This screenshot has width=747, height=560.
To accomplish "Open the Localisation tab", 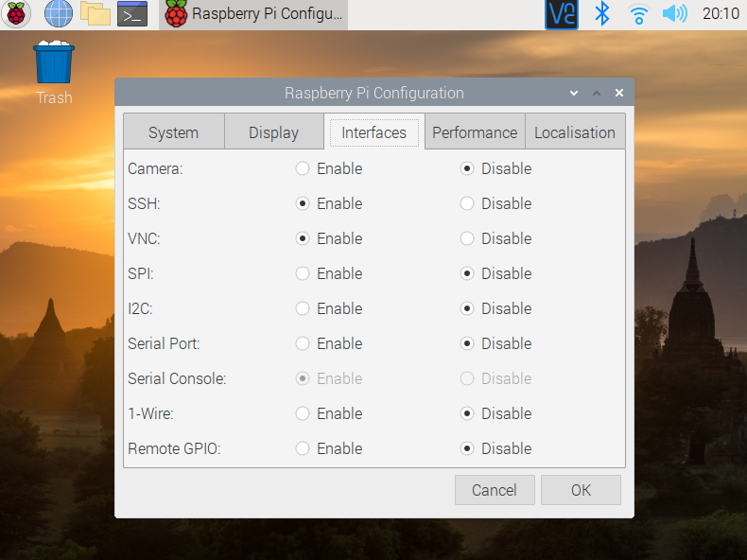I will coord(575,132).
